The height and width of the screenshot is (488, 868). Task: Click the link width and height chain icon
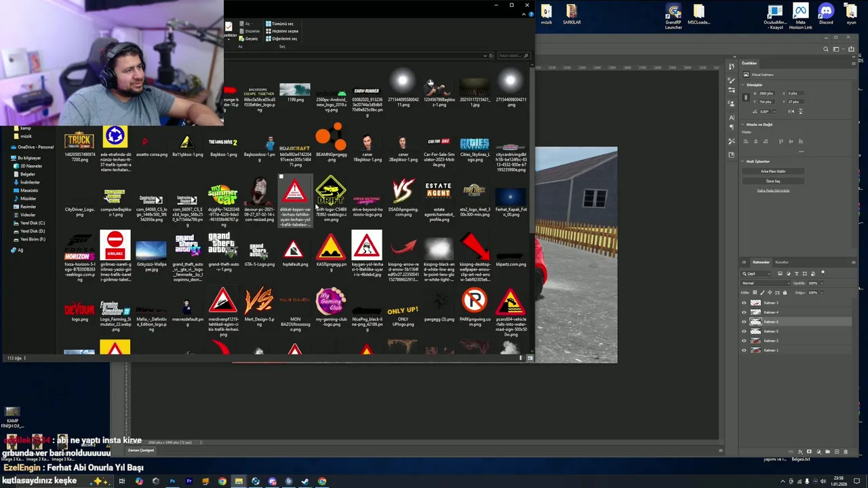click(746, 97)
